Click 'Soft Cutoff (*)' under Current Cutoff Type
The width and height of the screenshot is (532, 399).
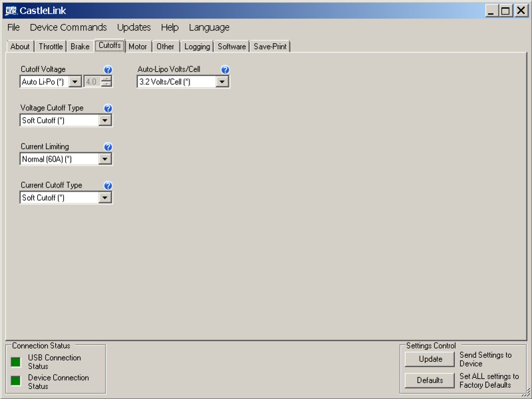[43, 198]
